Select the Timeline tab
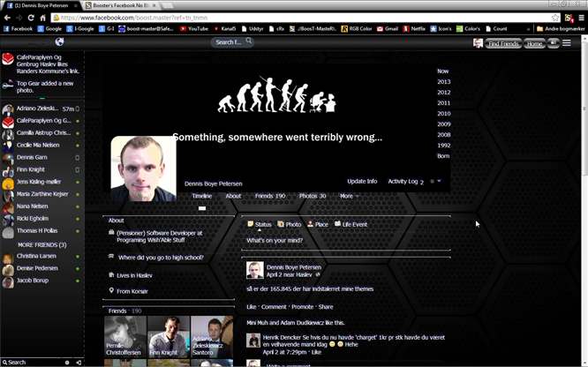 click(x=202, y=196)
